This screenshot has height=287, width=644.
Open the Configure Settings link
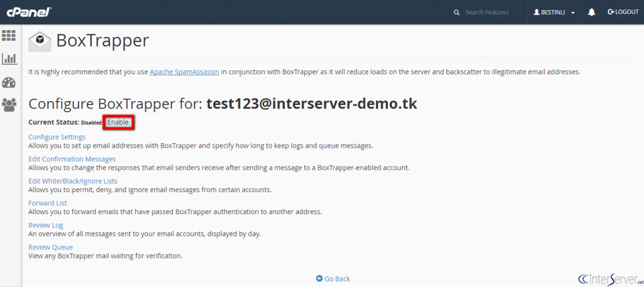[x=57, y=137]
